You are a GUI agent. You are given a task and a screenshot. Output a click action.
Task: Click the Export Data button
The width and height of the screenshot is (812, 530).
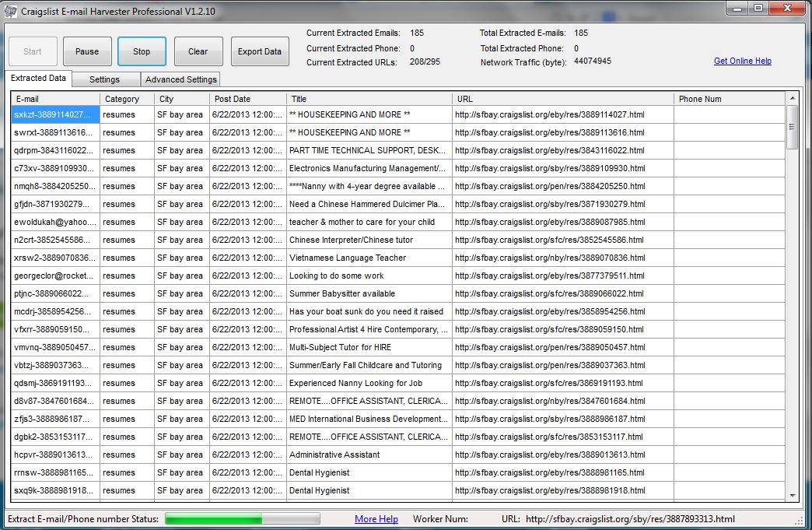tap(260, 51)
